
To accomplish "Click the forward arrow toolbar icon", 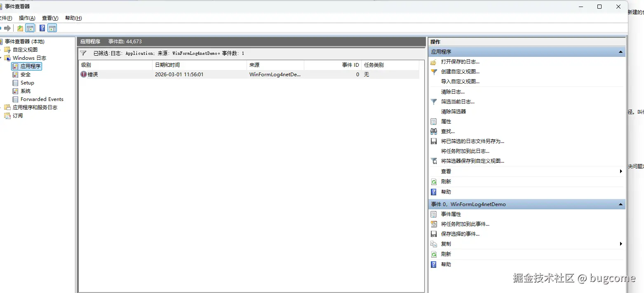I will tap(7, 28).
